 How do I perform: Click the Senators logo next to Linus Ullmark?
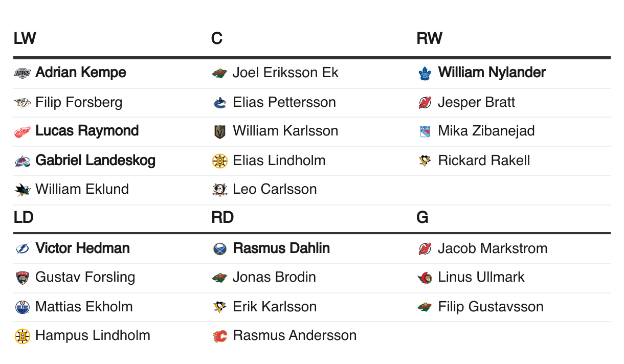425,278
